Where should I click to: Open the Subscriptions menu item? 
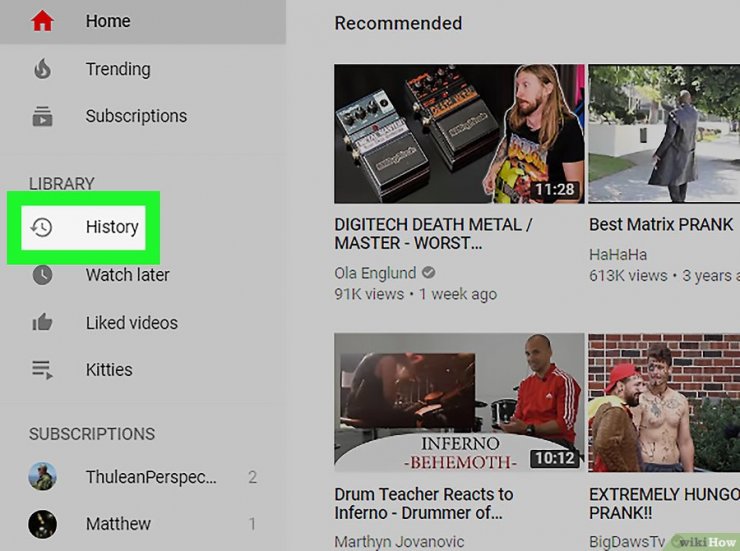point(143,116)
